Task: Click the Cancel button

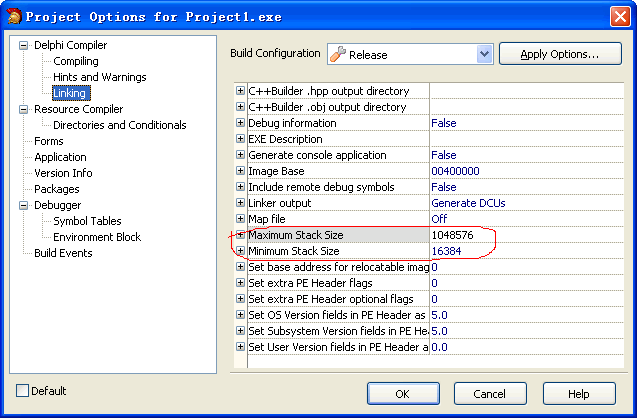Action: coord(490,394)
